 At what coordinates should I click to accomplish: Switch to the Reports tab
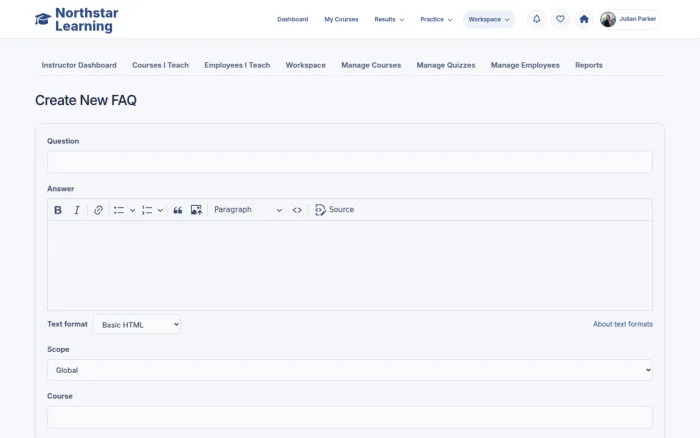click(x=589, y=65)
